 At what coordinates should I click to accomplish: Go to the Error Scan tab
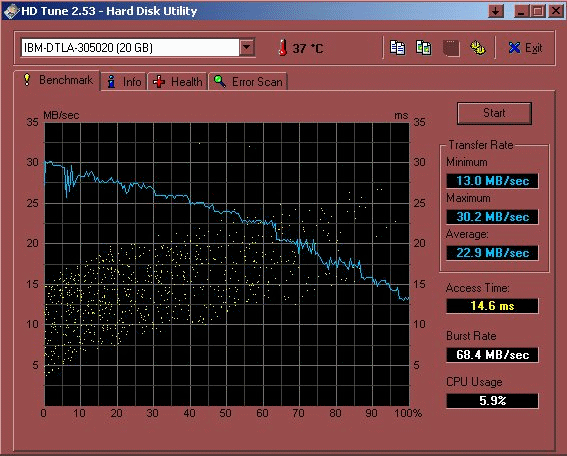(248, 82)
